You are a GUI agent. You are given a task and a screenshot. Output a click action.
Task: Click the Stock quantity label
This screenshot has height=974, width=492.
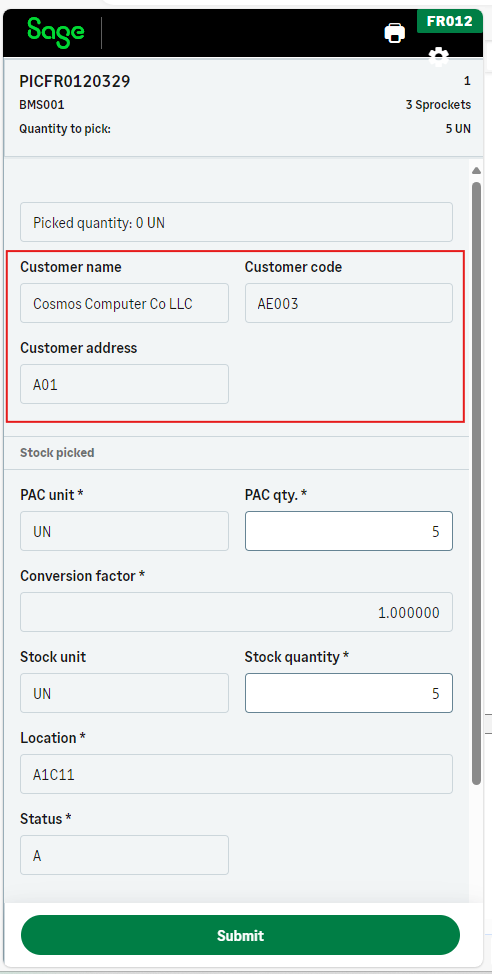(296, 657)
